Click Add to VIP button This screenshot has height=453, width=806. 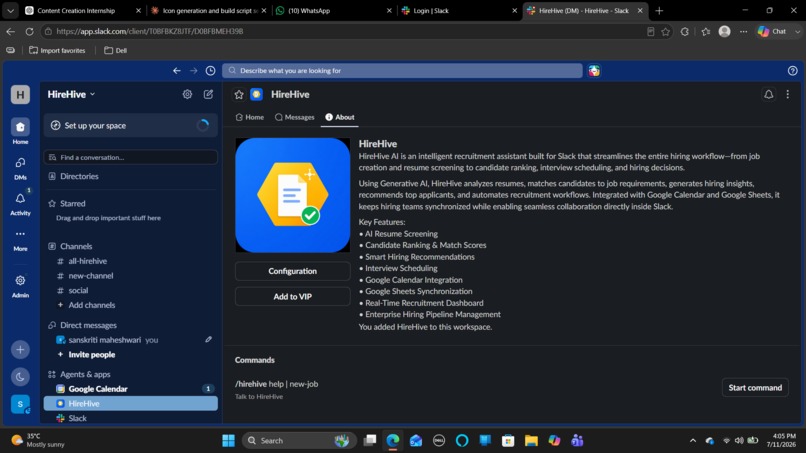292,297
